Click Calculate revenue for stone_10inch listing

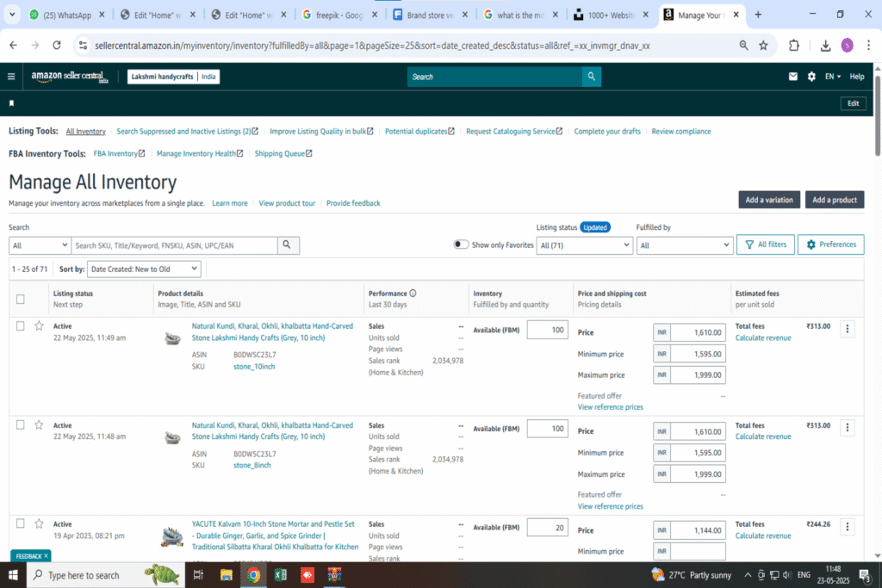763,337
